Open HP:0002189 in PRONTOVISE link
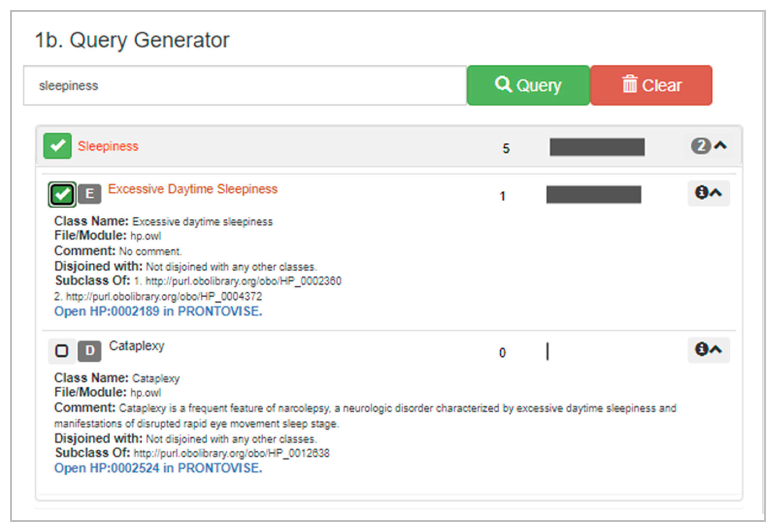Viewport: 777px width, 532px height. click(x=158, y=311)
